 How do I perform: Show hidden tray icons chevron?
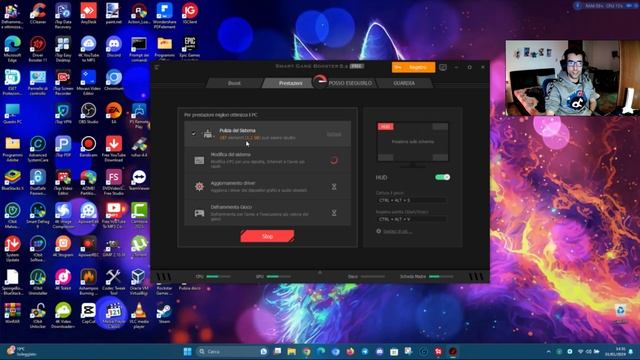click(548, 351)
